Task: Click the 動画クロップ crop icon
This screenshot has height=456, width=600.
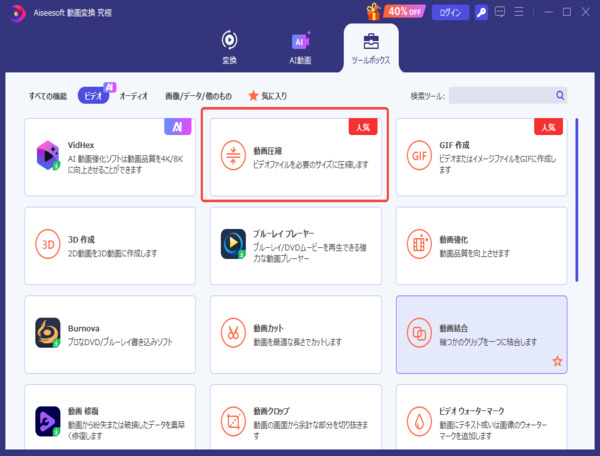Action: coord(233,422)
